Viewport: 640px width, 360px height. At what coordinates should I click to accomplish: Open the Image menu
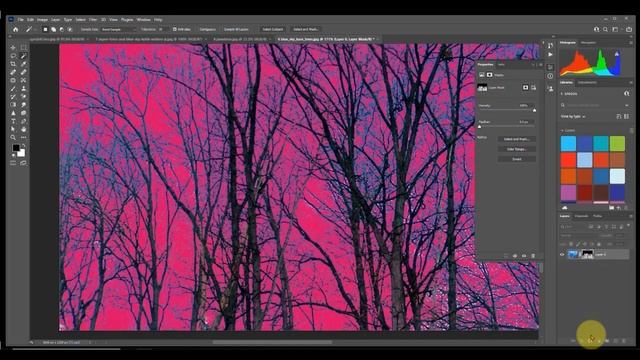tap(42, 20)
